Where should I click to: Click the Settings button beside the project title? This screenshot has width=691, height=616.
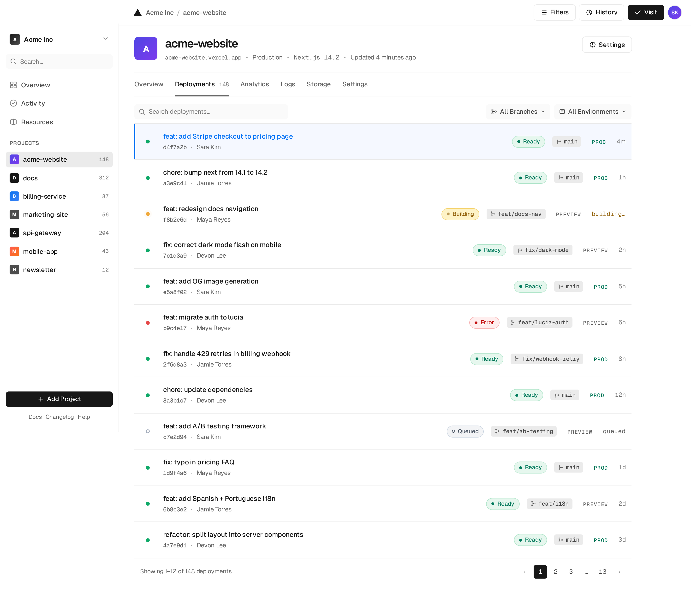(607, 45)
